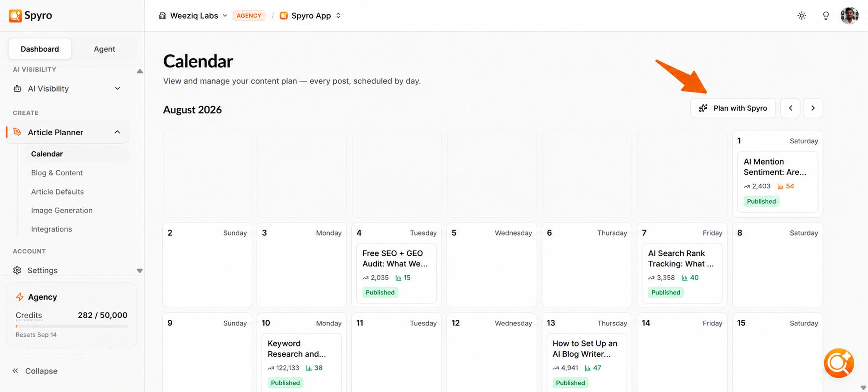Viewport: 868px width, 392px height.
Task: Toggle the light/dark theme sun icon
Action: click(x=801, y=16)
